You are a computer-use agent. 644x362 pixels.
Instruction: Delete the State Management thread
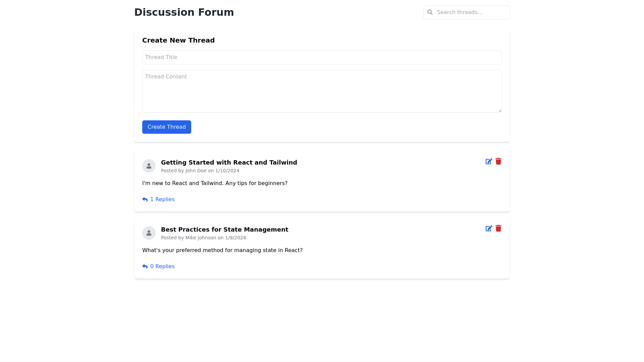click(498, 229)
